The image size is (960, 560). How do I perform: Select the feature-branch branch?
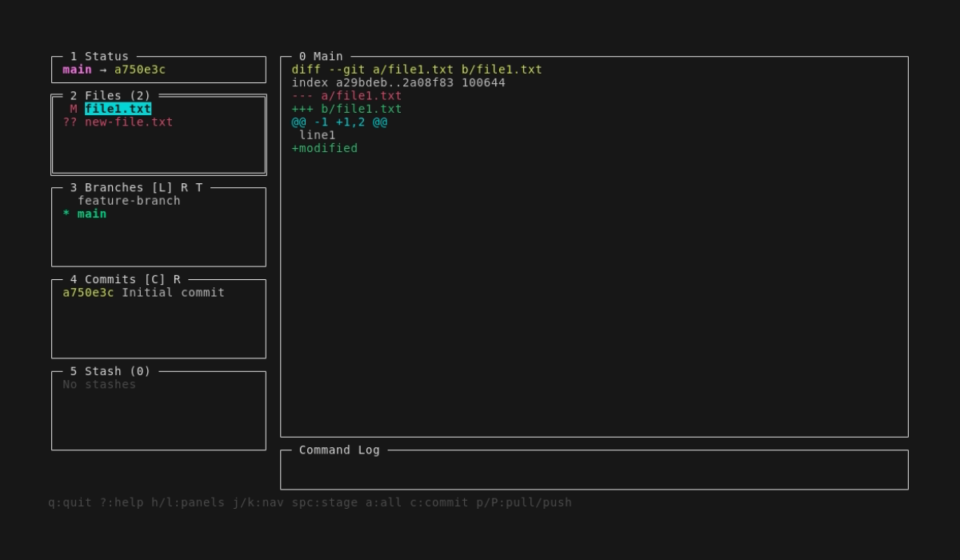coord(128,201)
